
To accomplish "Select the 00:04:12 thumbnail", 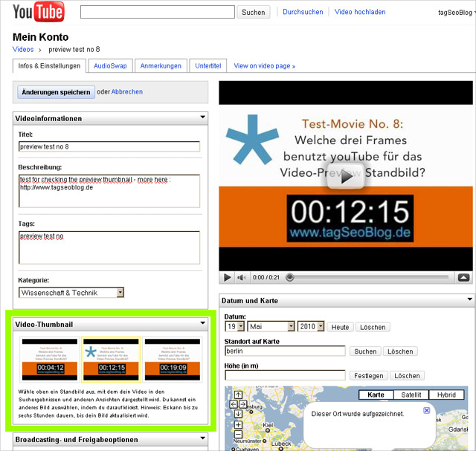I will pyautogui.click(x=50, y=360).
